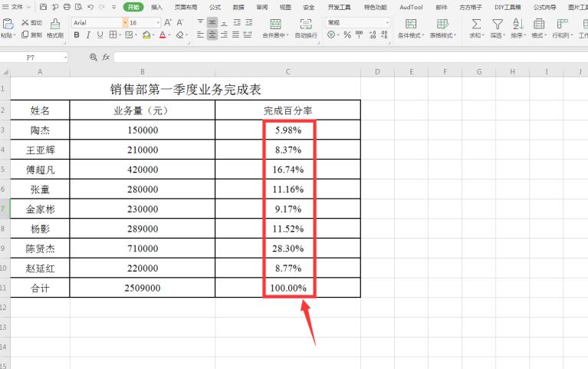
Task: Click the red font color swatch
Action: pyautogui.click(x=163, y=35)
